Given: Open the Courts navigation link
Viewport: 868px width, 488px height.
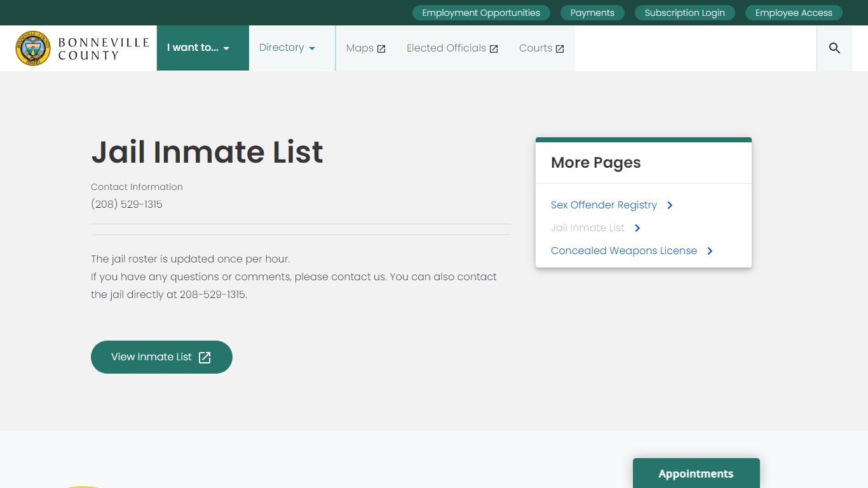Looking at the screenshot, I should coord(535,48).
